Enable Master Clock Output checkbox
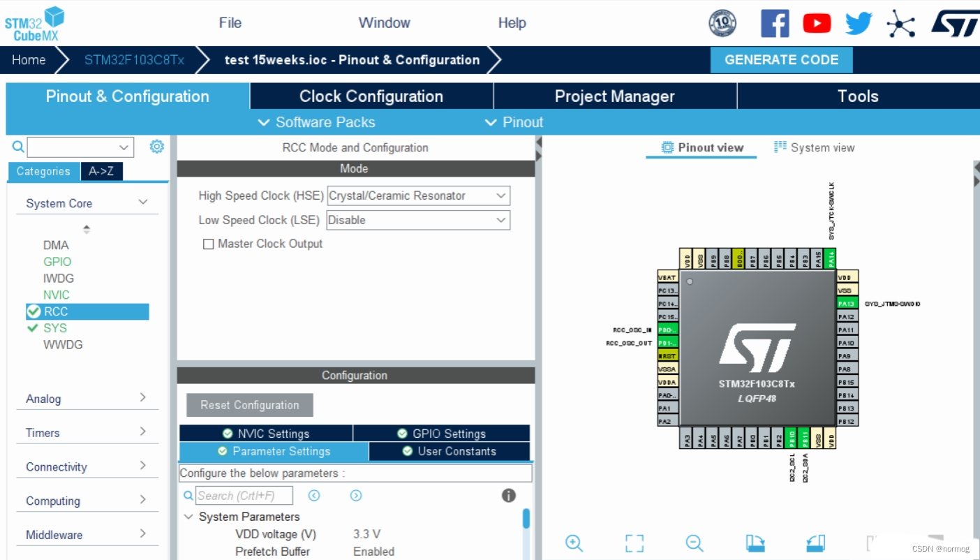Image resolution: width=980 pixels, height=560 pixels. pos(208,244)
